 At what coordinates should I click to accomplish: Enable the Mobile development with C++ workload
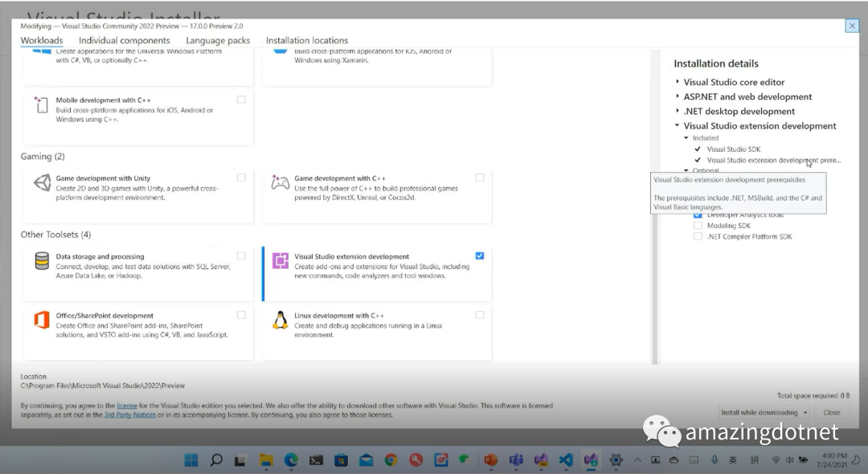tap(241, 100)
